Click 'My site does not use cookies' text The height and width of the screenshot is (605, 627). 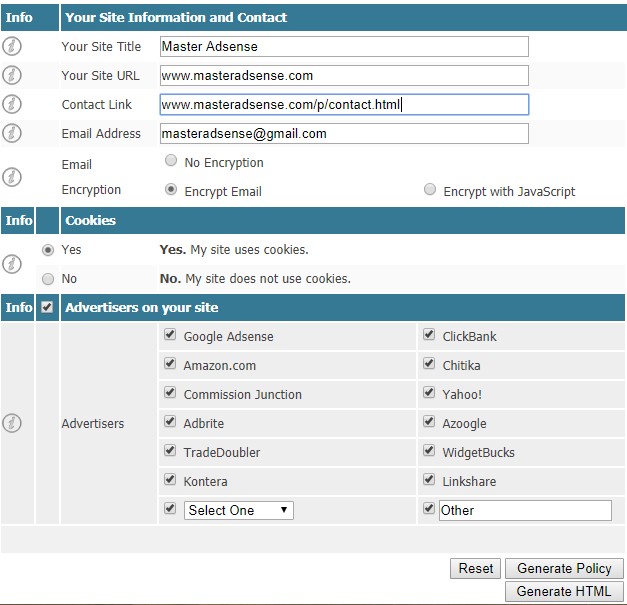coord(268,279)
